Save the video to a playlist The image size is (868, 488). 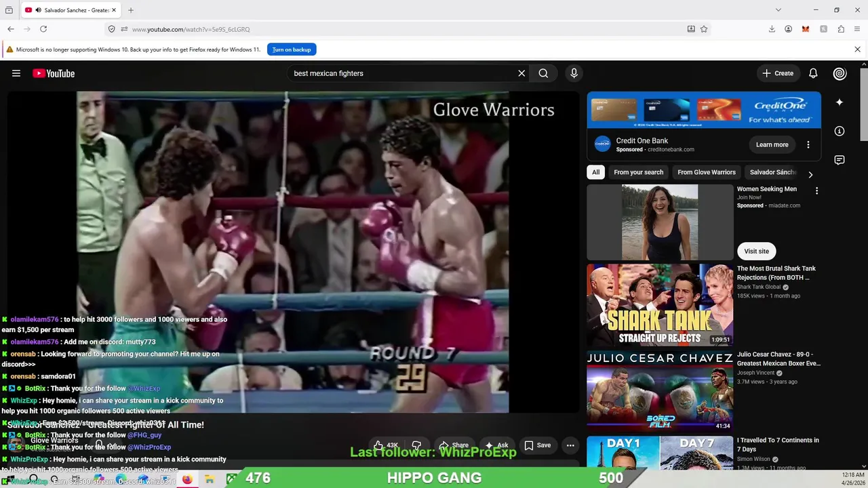click(538, 445)
